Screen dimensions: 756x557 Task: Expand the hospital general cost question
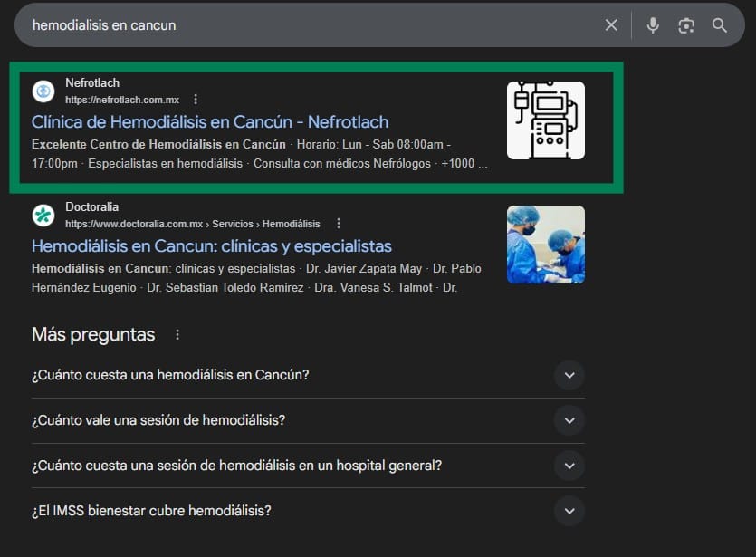coord(569,466)
